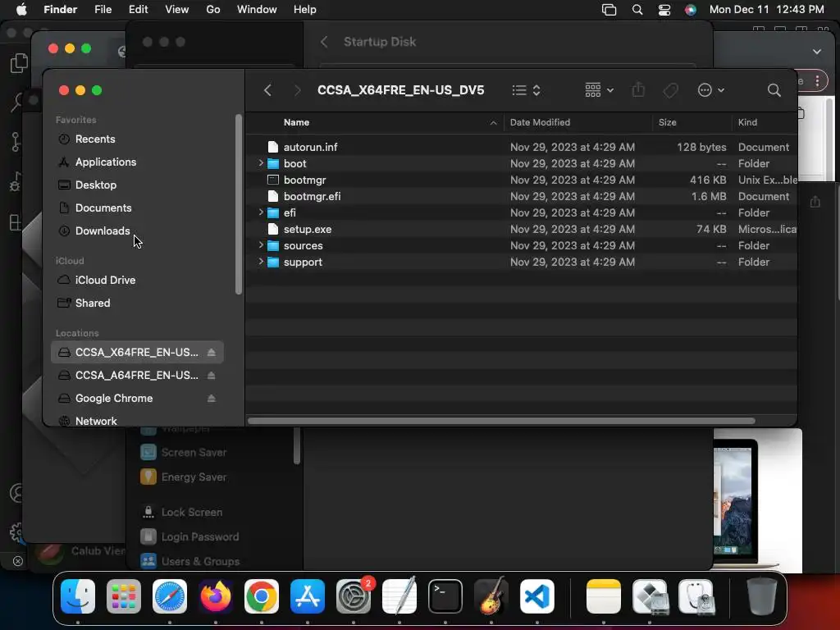Open the View menu
The image size is (840, 630).
click(x=177, y=9)
